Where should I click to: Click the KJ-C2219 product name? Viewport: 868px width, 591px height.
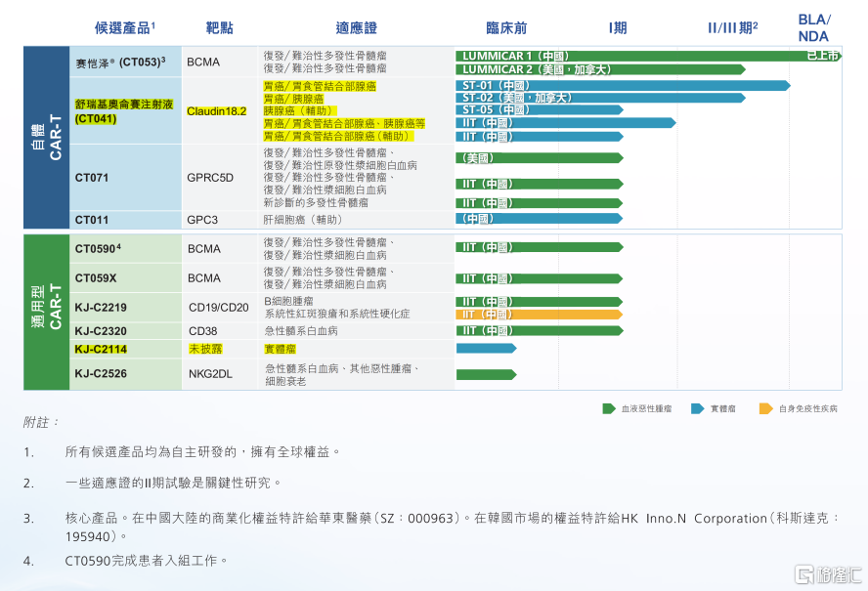101,307
